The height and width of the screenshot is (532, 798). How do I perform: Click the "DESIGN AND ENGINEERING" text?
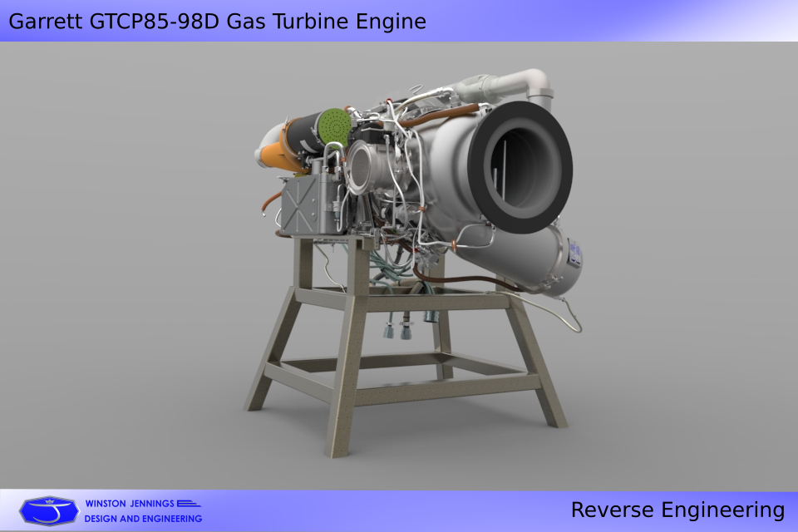coord(143,518)
